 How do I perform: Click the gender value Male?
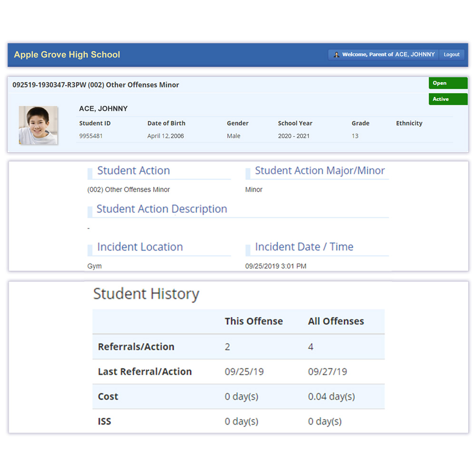coord(233,136)
